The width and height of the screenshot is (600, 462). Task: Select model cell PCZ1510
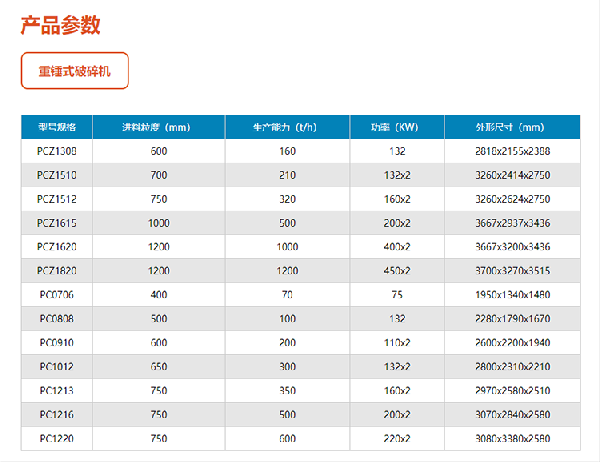tap(57, 175)
